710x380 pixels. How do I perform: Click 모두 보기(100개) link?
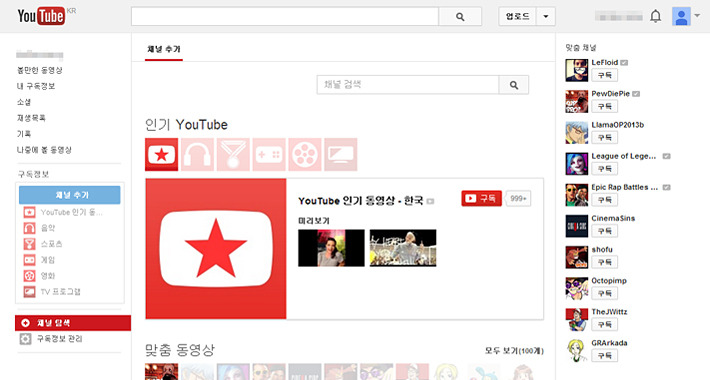(x=514, y=351)
